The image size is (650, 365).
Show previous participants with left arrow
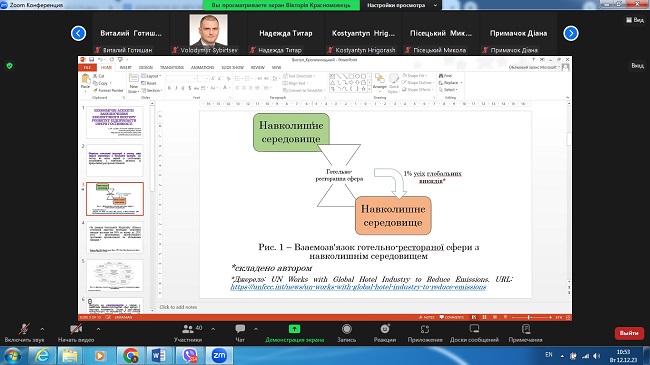(78, 33)
